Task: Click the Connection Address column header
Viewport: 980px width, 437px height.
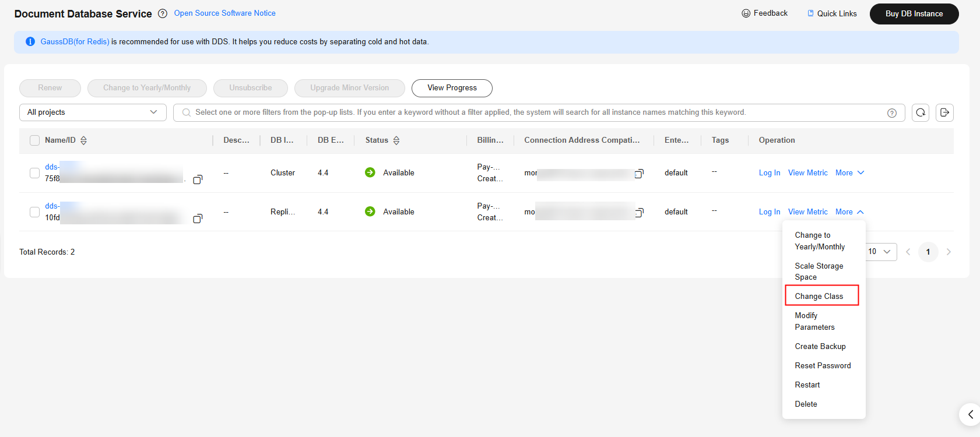Action: (x=582, y=140)
